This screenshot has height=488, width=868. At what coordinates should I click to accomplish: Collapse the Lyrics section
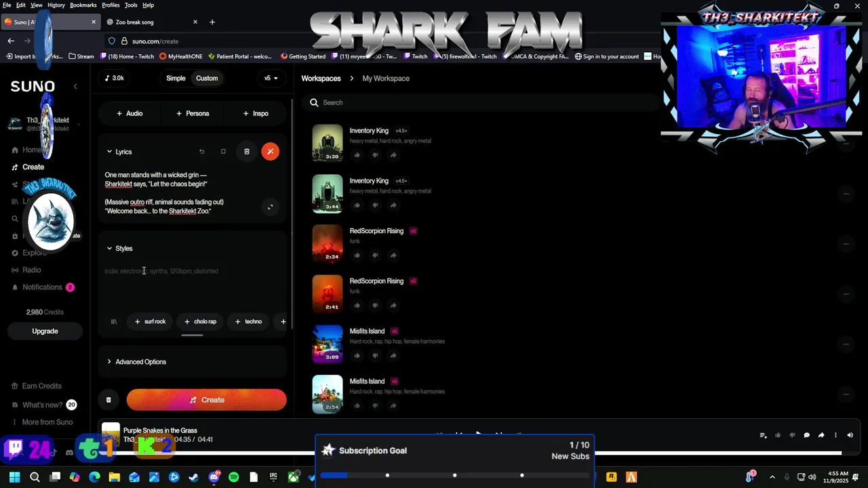pyautogui.click(x=109, y=152)
